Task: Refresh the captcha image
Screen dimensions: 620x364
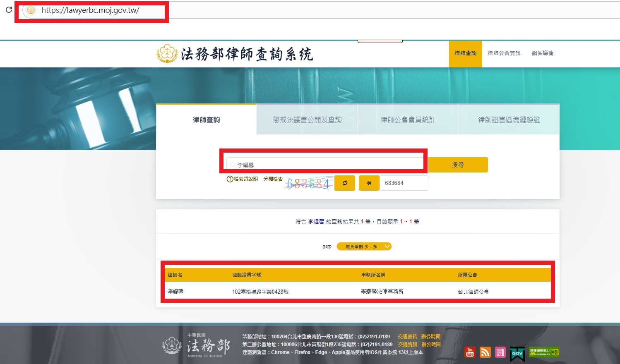Action: (x=345, y=183)
